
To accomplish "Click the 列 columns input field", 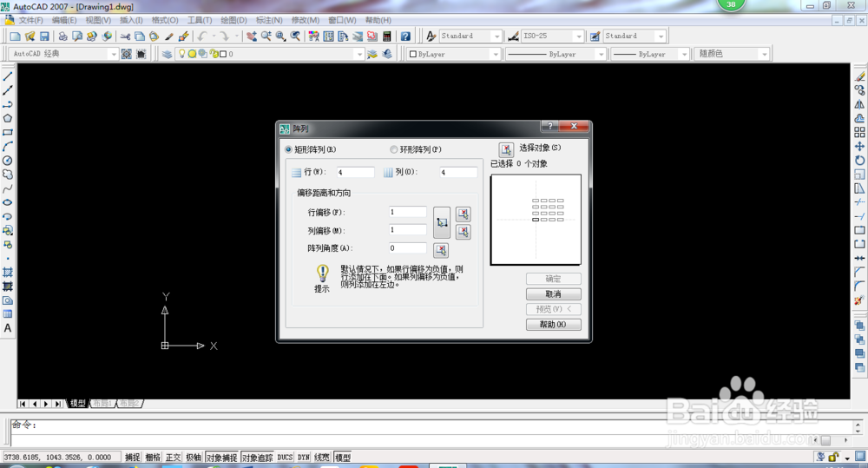I will click(458, 172).
